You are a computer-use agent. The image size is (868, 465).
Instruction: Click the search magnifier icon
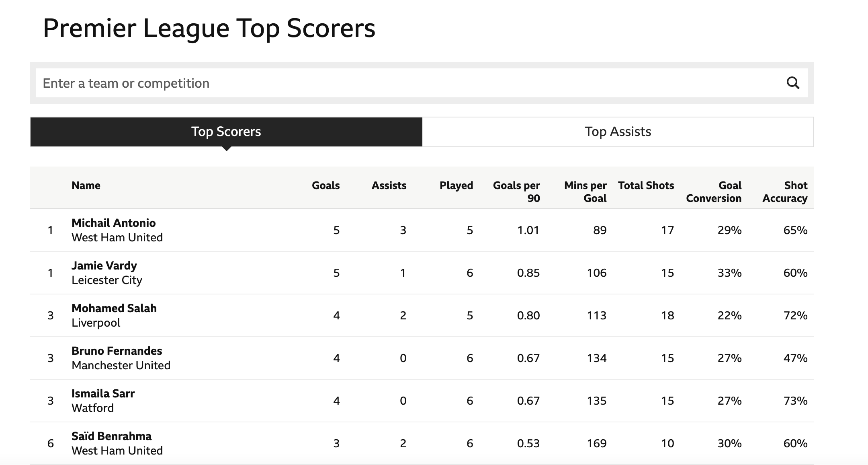(793, 83)
